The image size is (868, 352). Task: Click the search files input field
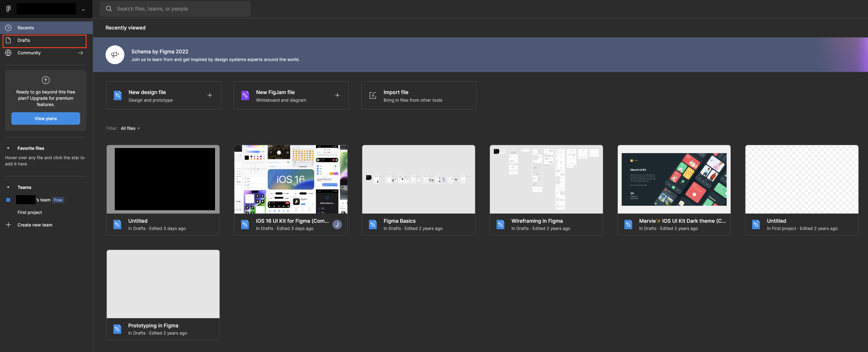click(x=175, y=9)
